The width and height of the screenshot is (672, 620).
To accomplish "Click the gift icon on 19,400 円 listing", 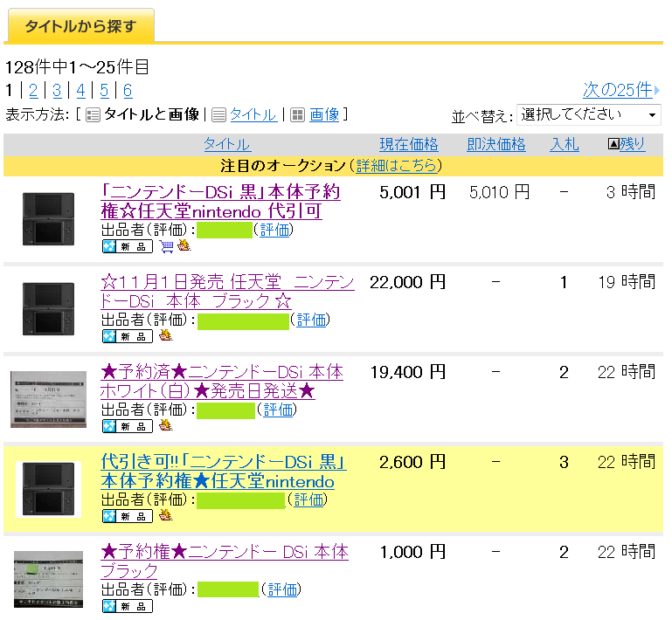I will [x=166, y=425].
